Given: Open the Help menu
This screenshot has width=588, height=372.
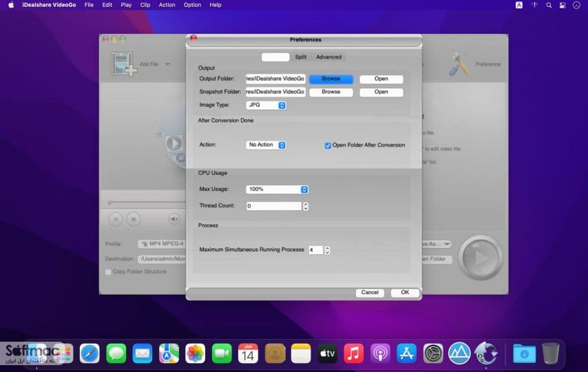Looking at the screenshot, I should [x=216, y=5].
